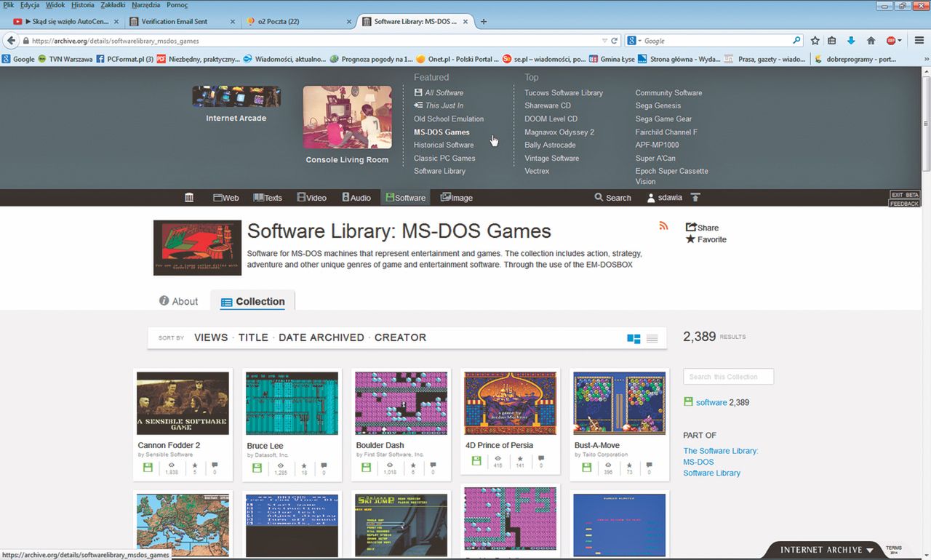Open the bookmarks list icon in toolbar
The image size is (931, 560).
pos(832,41)
